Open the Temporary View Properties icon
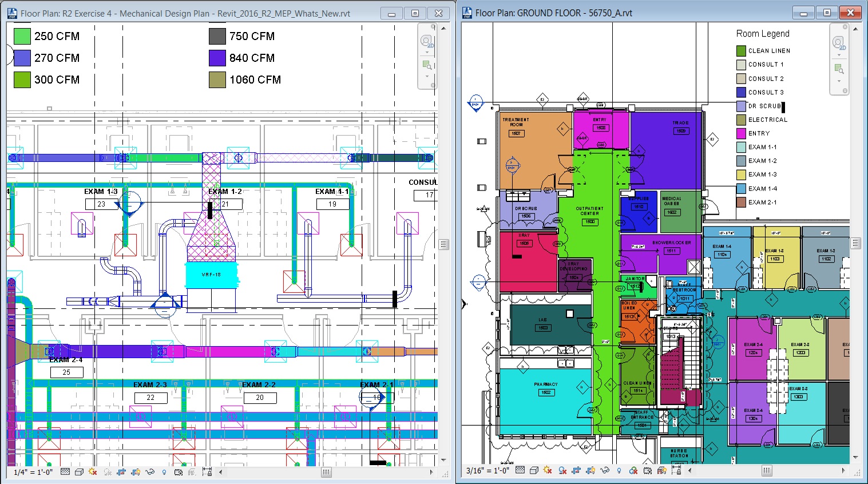This screenshot has width=868, height=484. (x=179, y=473)
